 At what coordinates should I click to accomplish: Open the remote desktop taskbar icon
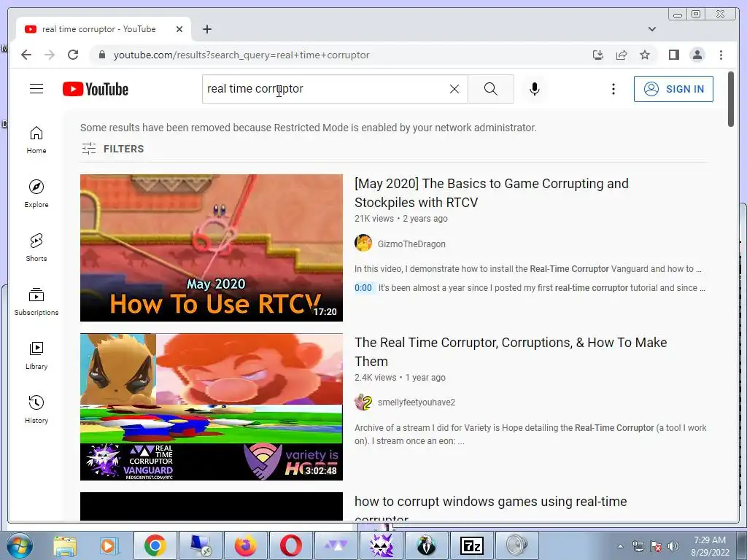200,545
